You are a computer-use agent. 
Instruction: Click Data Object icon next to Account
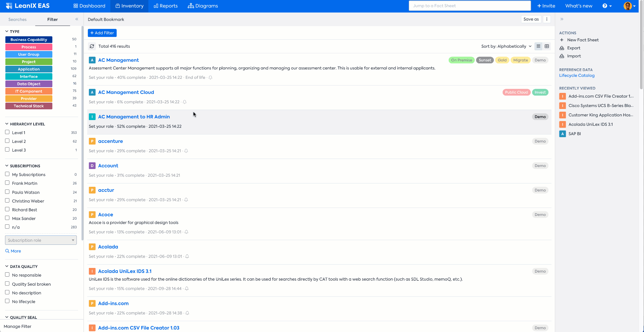coord(92,166)
